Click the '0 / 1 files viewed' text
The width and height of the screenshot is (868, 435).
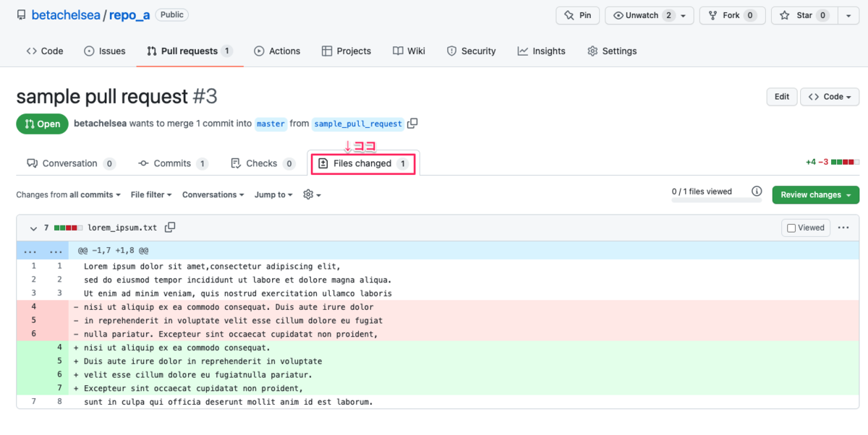coord(702,191)
